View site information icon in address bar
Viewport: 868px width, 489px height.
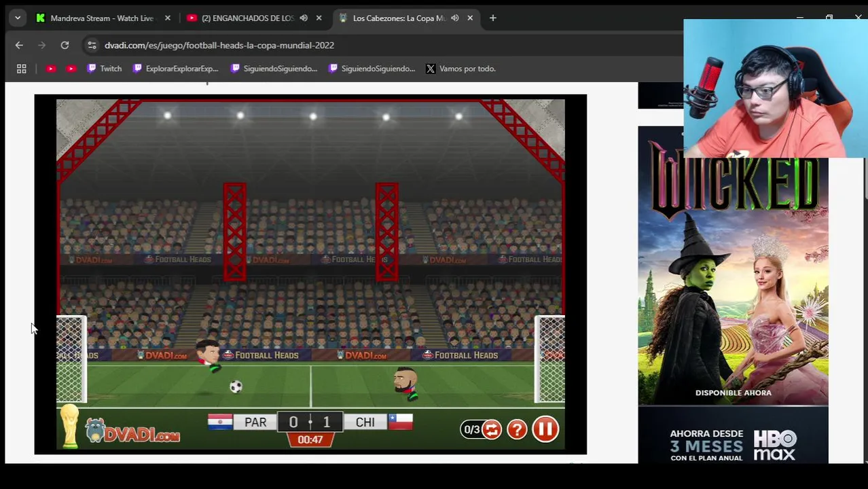(x=92, y=46)
